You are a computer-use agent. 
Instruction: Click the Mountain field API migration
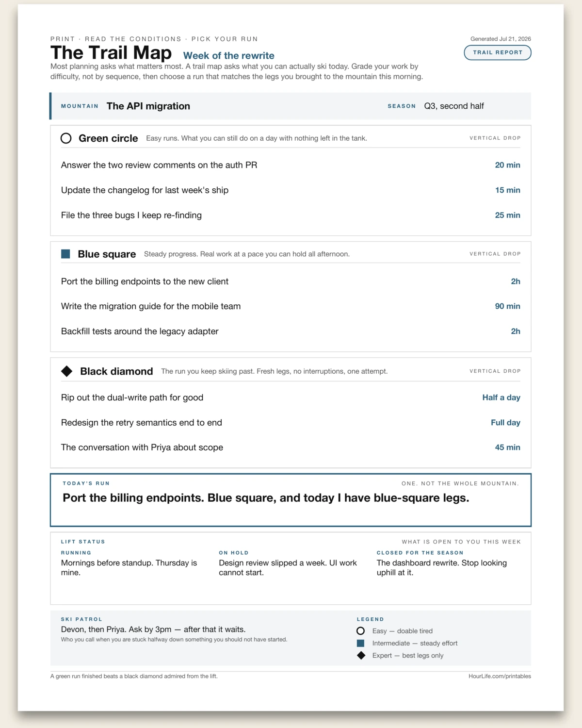tap(148, 106)
